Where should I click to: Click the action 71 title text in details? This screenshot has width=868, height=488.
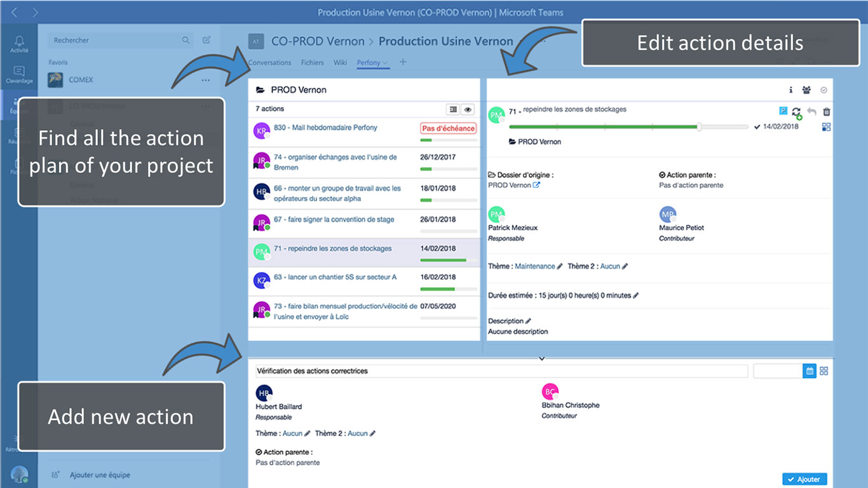click(x=574, y=109)
